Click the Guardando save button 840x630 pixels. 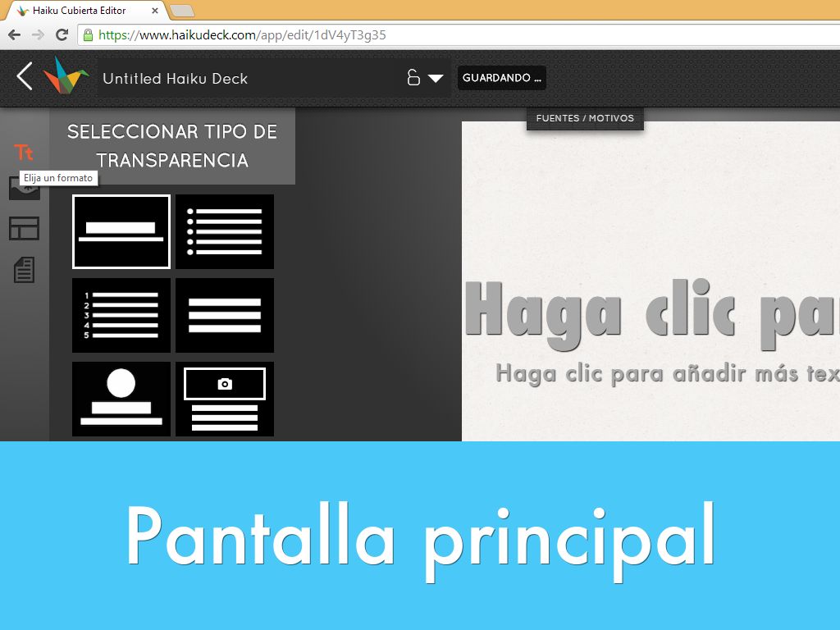tap(501, 79)
